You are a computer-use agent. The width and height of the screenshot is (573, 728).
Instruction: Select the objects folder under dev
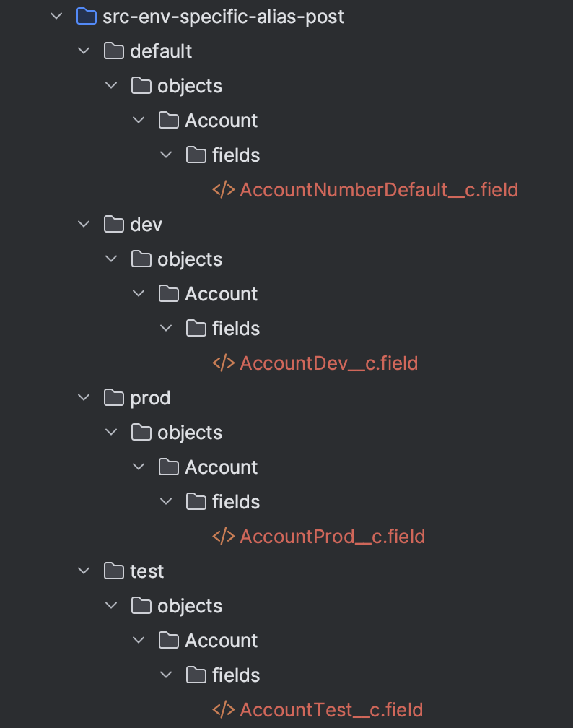[x=190, y=259]
